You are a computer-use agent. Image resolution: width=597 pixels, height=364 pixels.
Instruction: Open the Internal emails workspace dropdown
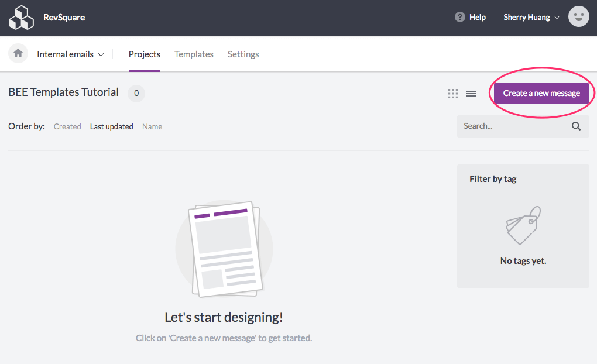(x=70, y=54)
